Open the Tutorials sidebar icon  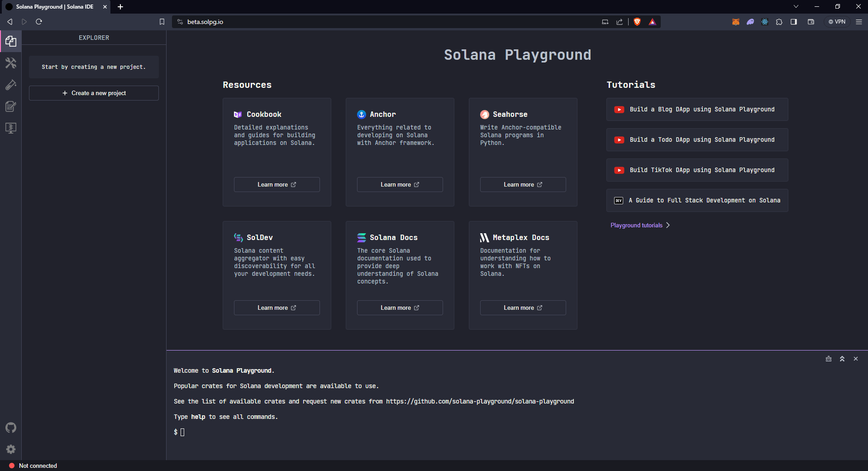(x=11, y=106)
